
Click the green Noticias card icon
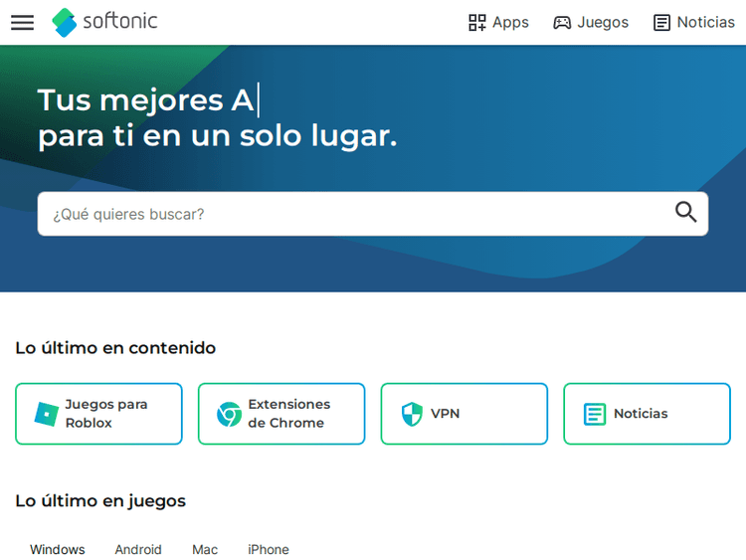[595, 414]
